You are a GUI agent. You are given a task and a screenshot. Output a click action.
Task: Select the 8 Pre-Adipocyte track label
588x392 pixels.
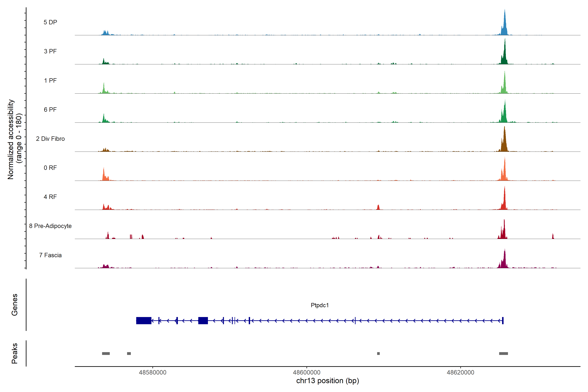[x=50, y=226]
